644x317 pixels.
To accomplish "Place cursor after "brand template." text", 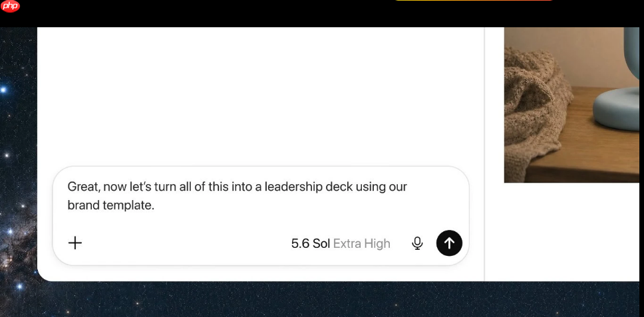I will pyautogui.click(x=155, y=205).
